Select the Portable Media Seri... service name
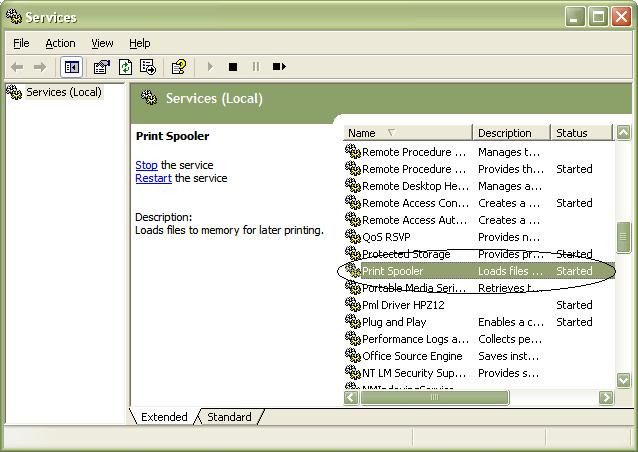The image size is (638, 452). click(x=414, y=288)
